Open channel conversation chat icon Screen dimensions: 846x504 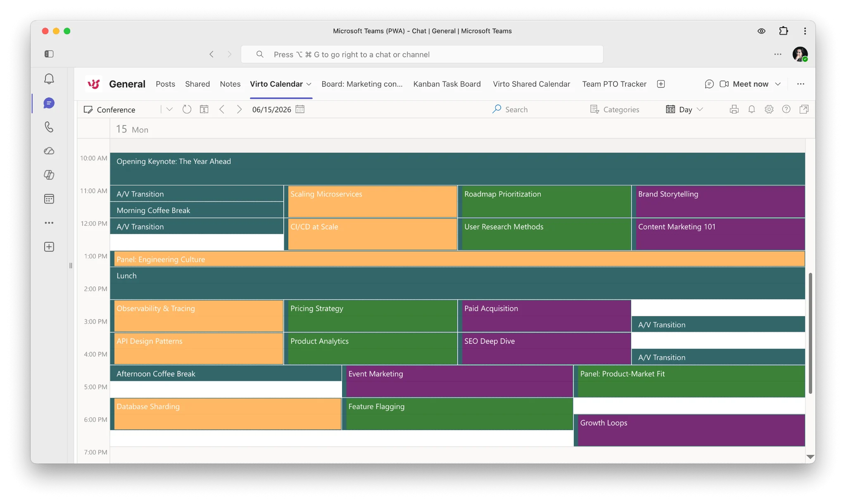pos(709,84)
